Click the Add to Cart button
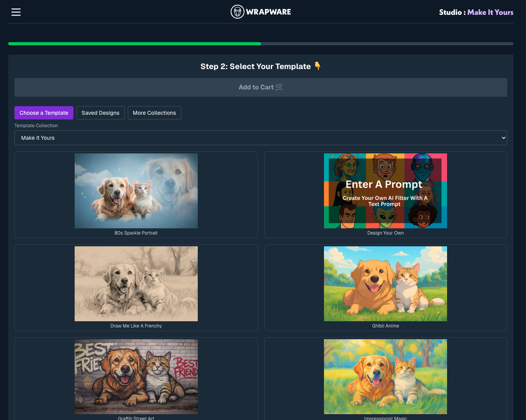The image size is (526, 420). pyautogui.click(x=261, y=87)
